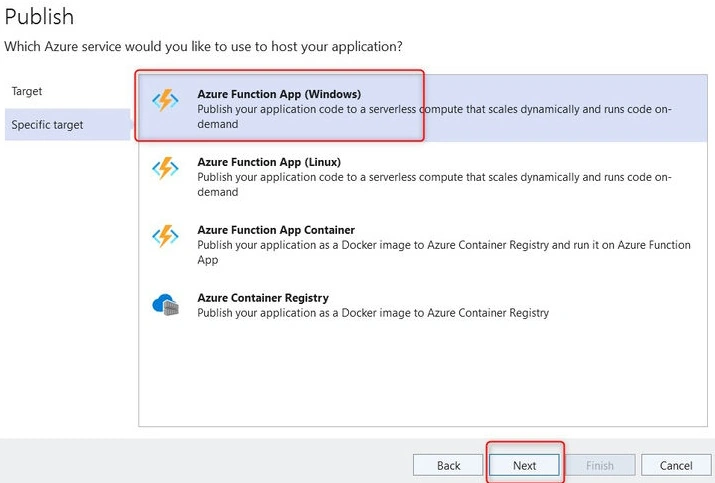Click the Azure Function App (Windows) lightning icon
Viewport: 715px width, 483px height.
click(x=165, y=100)
